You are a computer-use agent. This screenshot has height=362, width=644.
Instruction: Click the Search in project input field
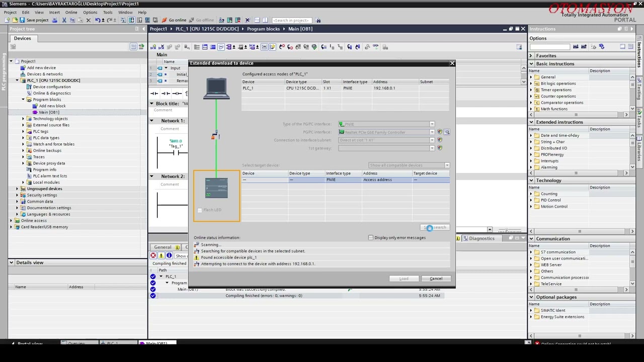click(291, 20)
